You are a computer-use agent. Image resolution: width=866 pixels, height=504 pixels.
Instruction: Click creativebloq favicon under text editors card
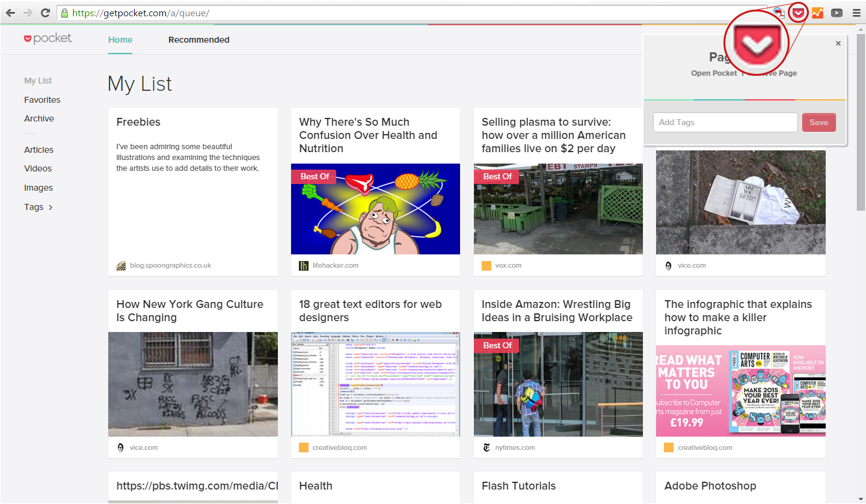coord(304,447)
